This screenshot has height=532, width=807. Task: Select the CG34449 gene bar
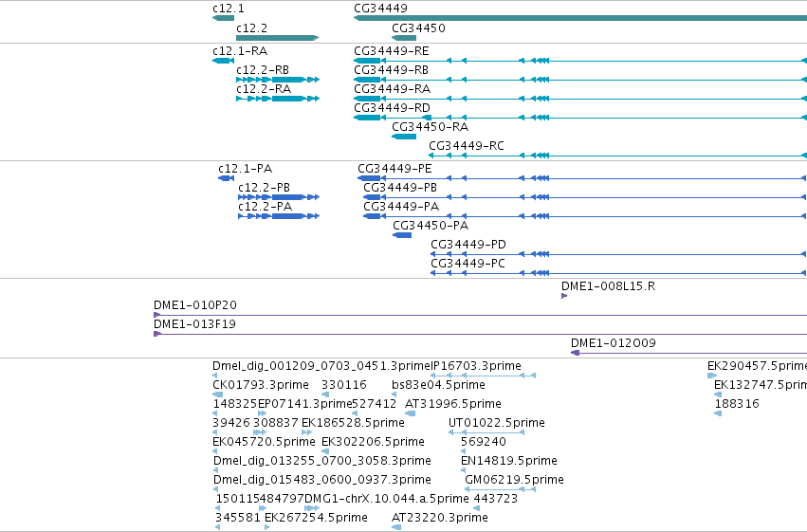[x=580, y=18]
